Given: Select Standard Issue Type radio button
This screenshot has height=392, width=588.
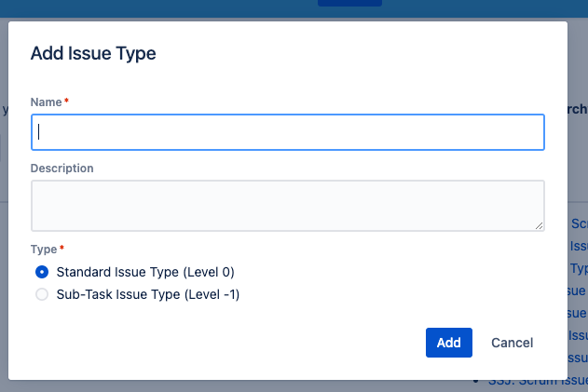Looking at the screenshot, I should point(42,272).
